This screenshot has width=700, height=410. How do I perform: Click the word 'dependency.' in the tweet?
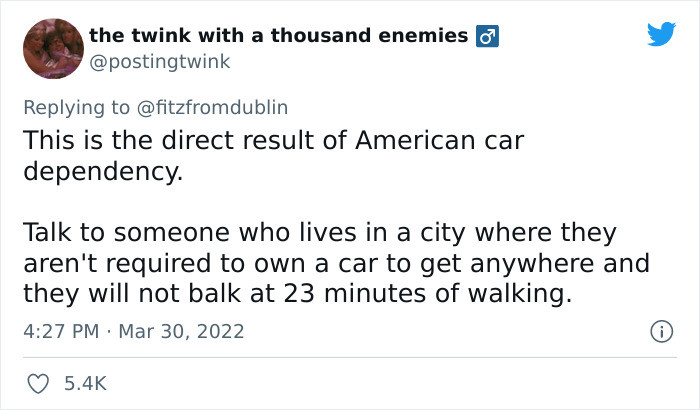point(103,172)
